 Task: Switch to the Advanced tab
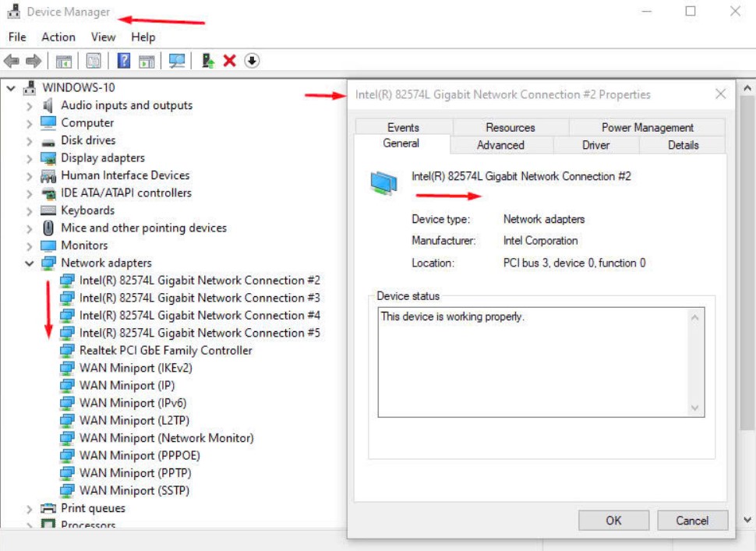pos(501,145)
